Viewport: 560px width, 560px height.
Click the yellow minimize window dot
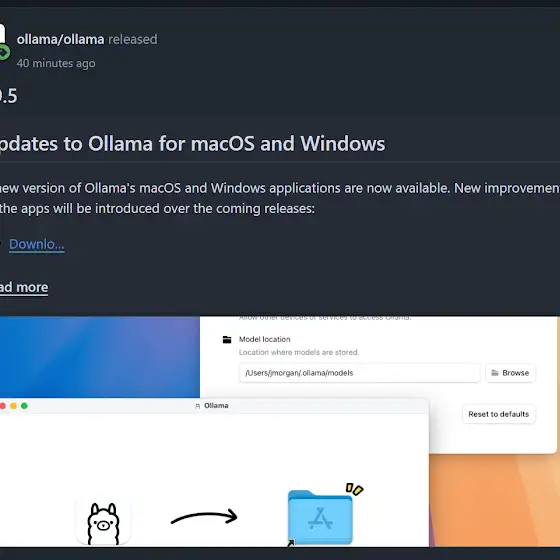pyautogui.click(x=14, y=406)
